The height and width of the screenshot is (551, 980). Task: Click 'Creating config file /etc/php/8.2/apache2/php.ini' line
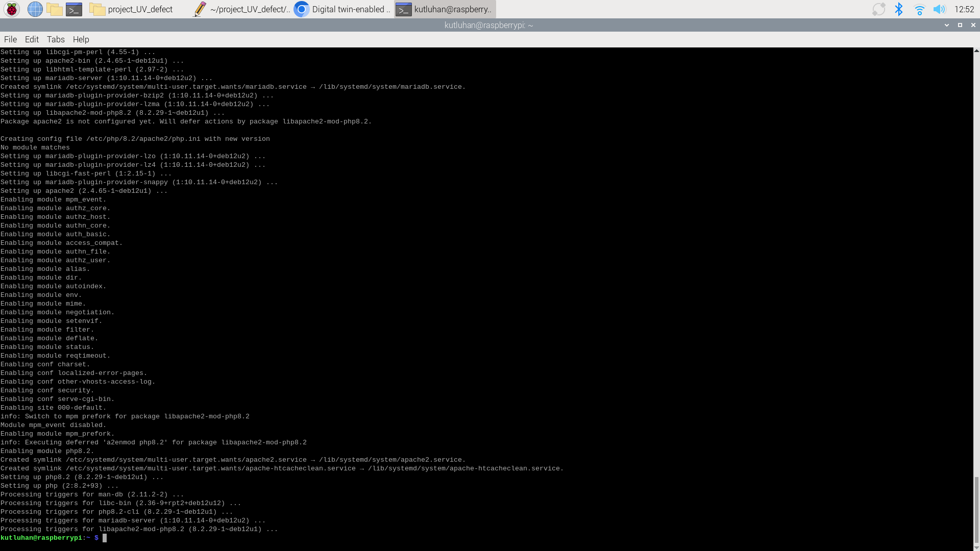(135, 139)
